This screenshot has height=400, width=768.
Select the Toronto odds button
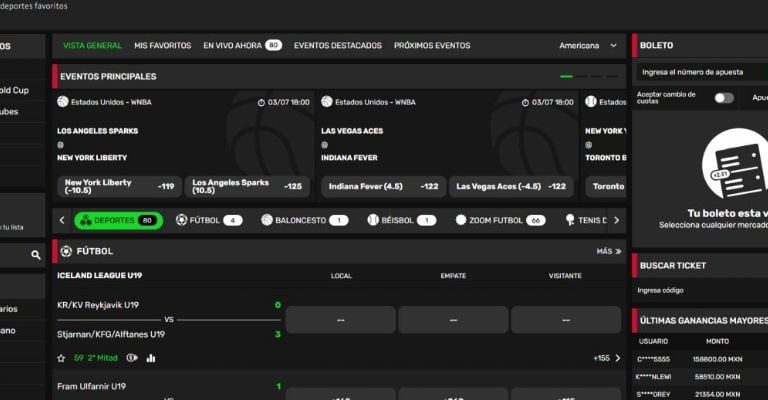[x=606, y=187]
